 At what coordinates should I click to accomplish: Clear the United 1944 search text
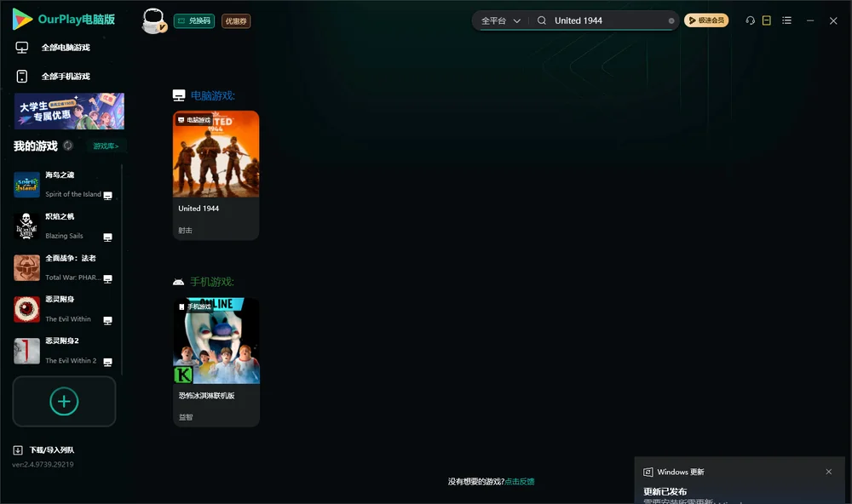pyautogui.click(x=671, y=20)
